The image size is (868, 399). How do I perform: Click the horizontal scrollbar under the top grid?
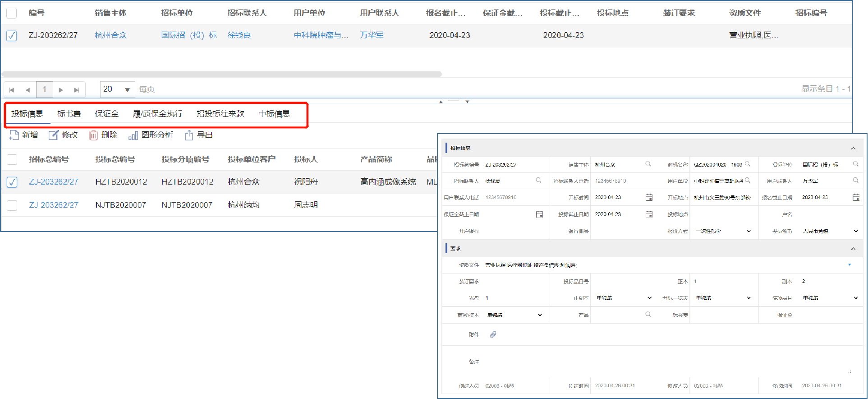click(x=222, y=74)
